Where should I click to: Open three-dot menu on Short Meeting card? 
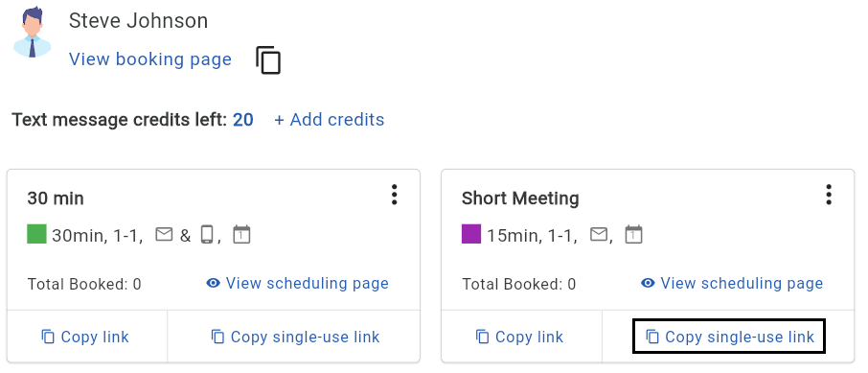pyautogui.click(x=829, y=195)
